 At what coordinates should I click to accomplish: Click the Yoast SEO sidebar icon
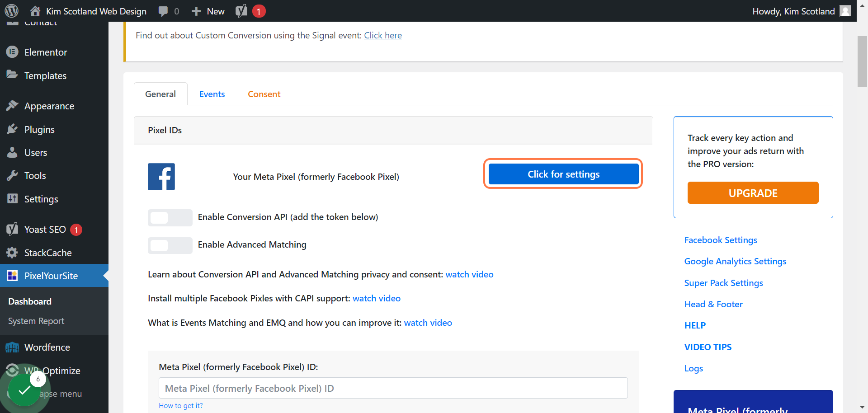click(x=12, y=229)
